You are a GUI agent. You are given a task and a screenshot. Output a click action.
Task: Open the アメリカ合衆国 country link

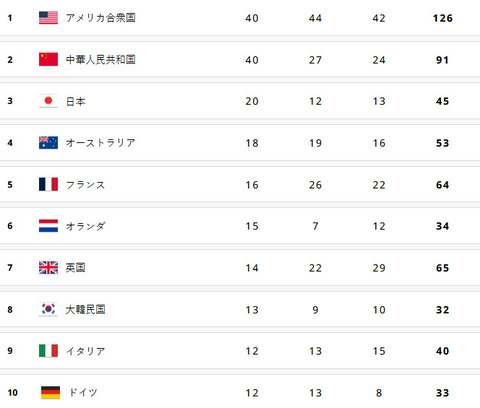click(101, 18)
